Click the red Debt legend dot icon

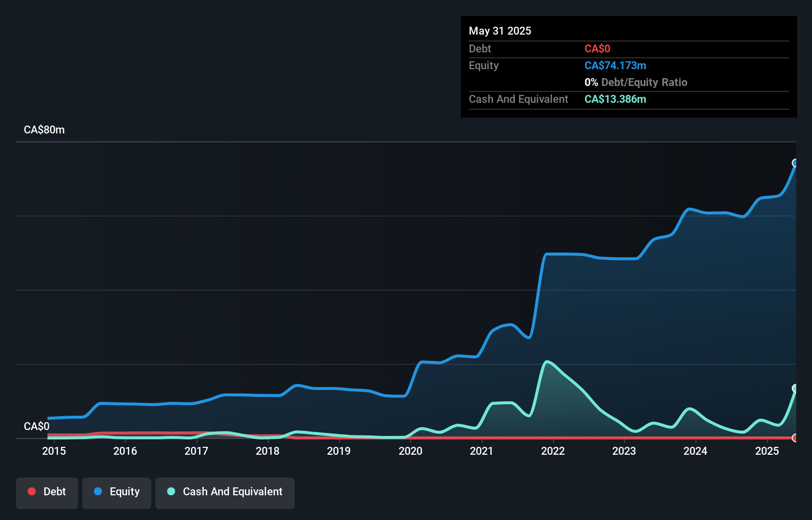click(x=32, y=491)
